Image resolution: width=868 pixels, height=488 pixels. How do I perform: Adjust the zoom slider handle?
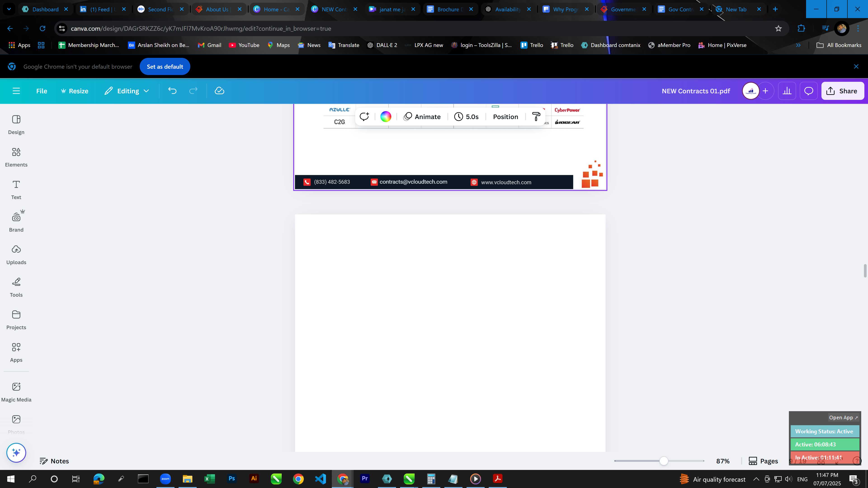point(663,461)
